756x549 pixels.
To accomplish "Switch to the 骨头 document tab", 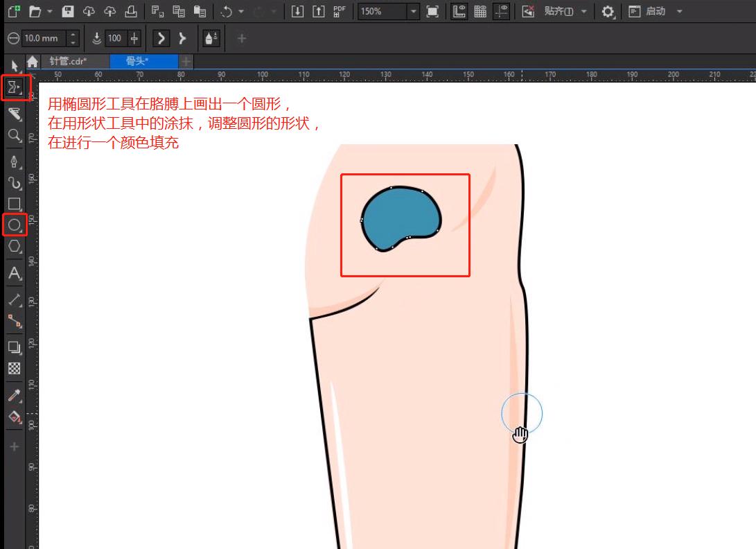I will (x=144, y=61).
